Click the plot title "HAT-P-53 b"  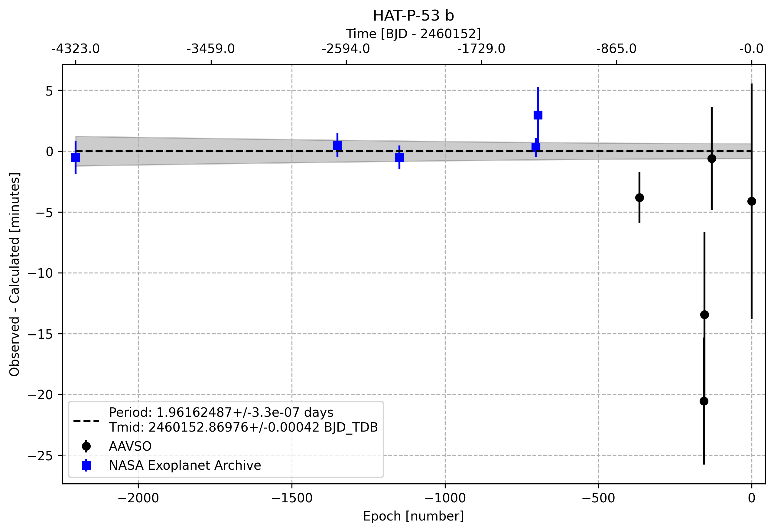(x=413, y=15)
